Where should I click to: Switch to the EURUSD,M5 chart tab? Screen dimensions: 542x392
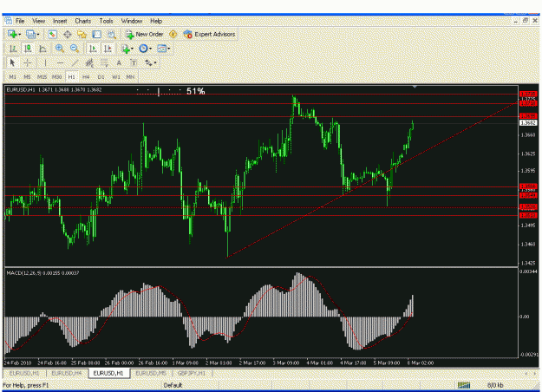click(x=151, y=373)
